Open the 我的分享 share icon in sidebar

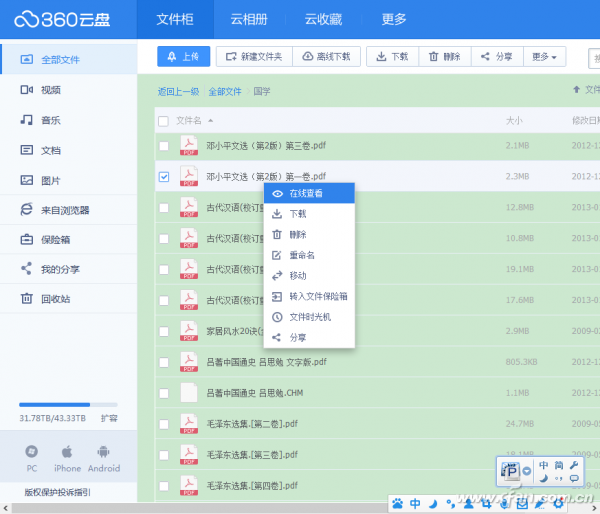pyautogui.click(x=26, y=269)
